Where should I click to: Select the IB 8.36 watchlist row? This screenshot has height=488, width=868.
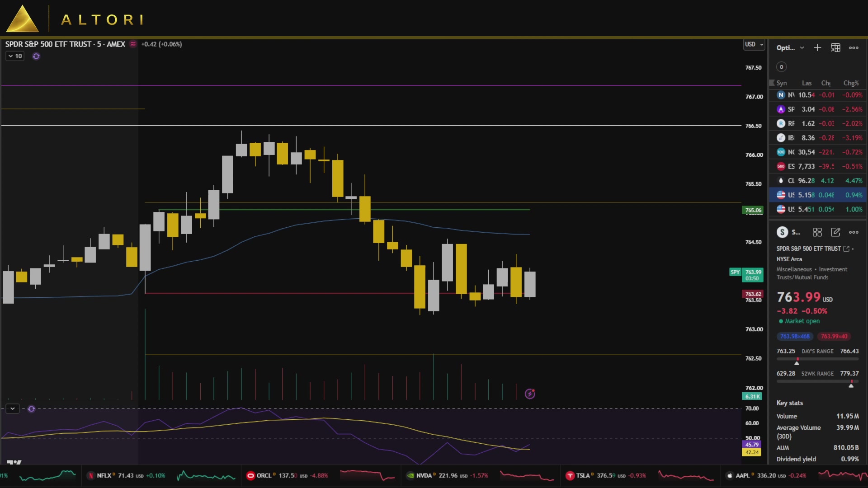click(818, 138)
